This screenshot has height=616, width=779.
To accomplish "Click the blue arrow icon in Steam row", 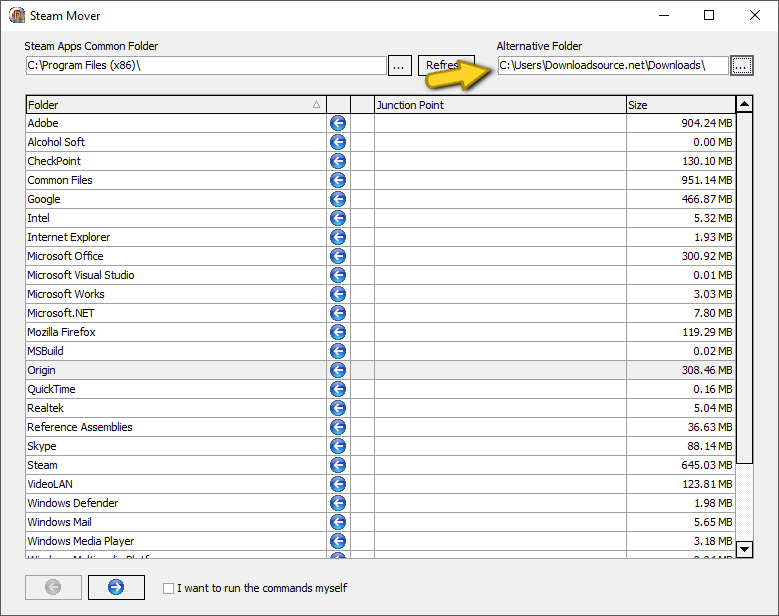I will (338, 465).
